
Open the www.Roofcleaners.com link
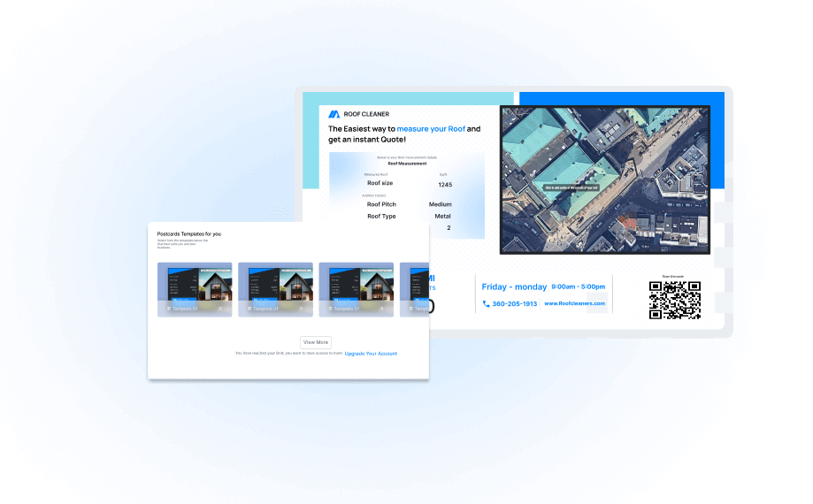point(574,303)
